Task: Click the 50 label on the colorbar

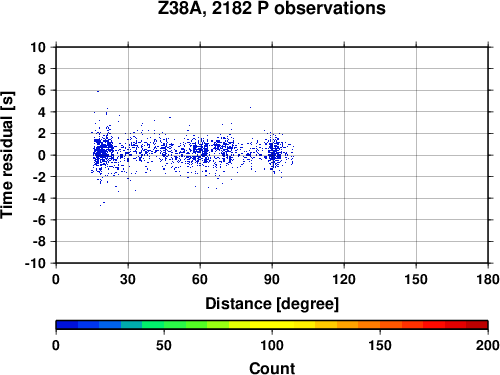Action: coord(164,345)
